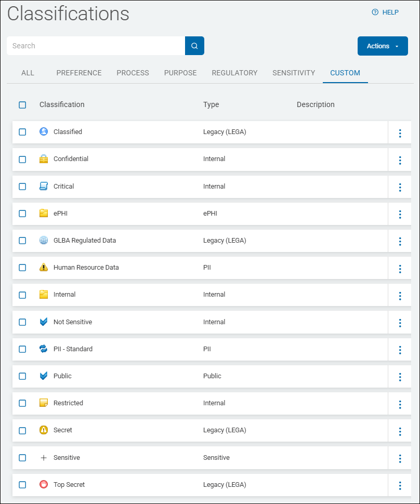Sort by the Type column header
Image resolution: width=420 pixels, height=504 pixels.
(x=211, y=104)
